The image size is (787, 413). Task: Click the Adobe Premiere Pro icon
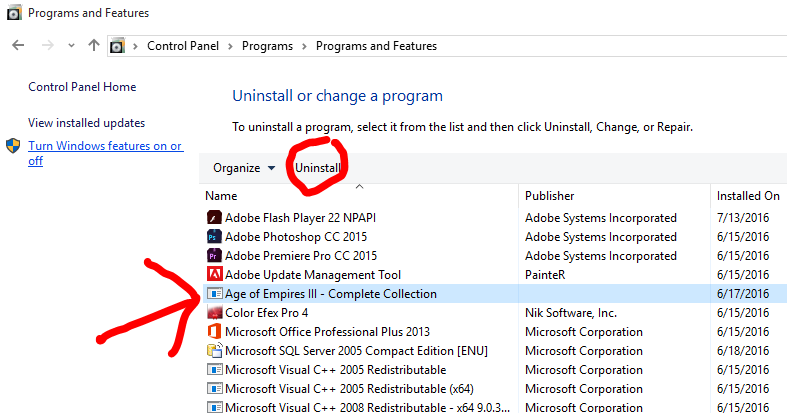coord(214,255)
